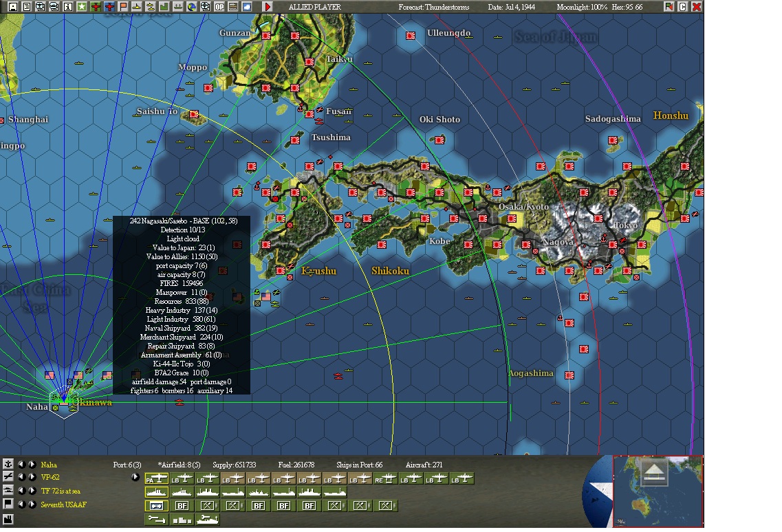Click the factory icon at bottom-left corner
This screenshot has width=782, height=532.
pos(8,520)
